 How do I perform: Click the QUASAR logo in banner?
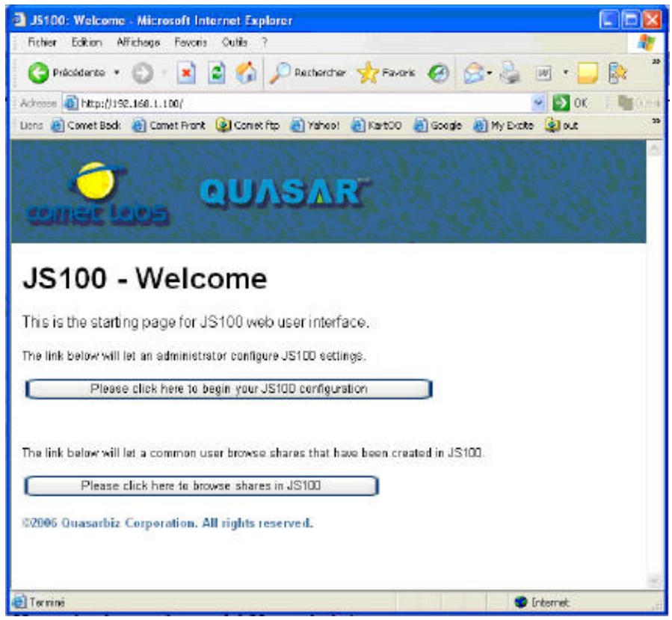(284, 191)
